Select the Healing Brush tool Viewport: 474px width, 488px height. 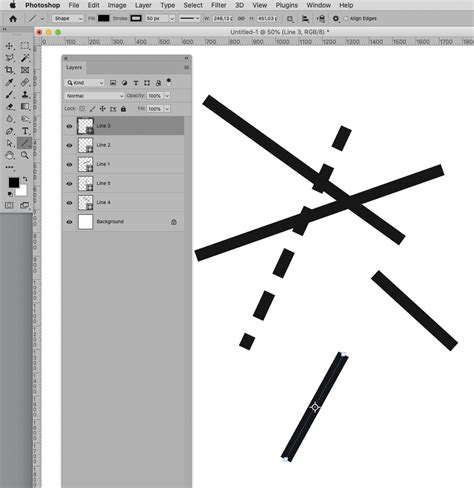[25, 82]
